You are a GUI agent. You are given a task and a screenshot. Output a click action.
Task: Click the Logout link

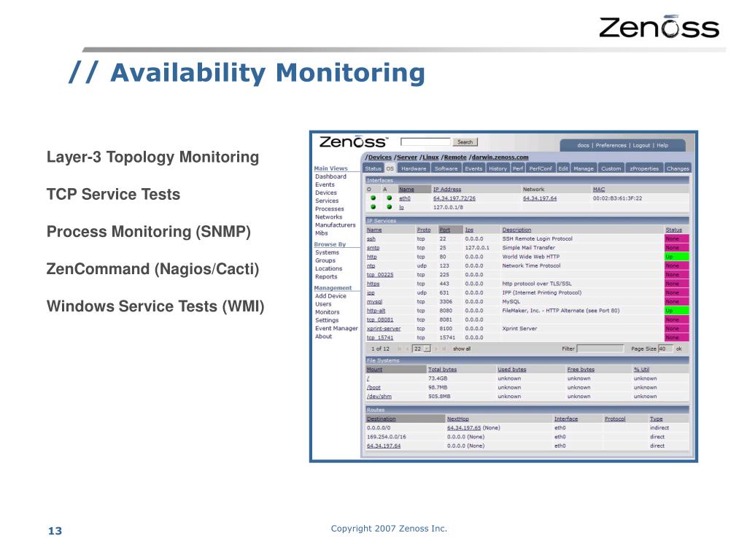(x=641, y=145)
